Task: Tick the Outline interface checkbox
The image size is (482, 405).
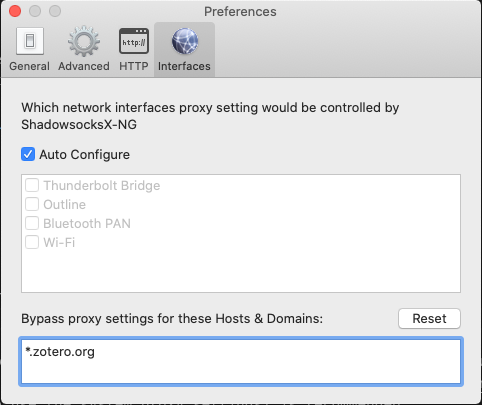Action: click(32, 204)
